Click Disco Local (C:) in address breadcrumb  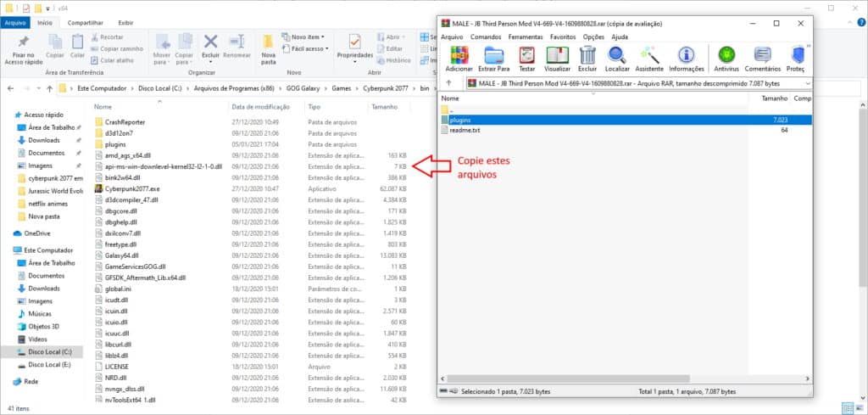tap(160, 88)
